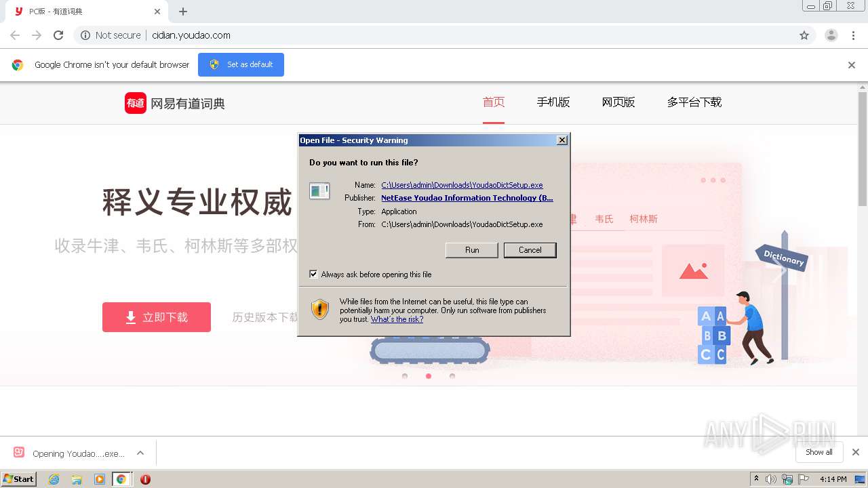Click the red security icon in the taskbar

click(145, 479)
